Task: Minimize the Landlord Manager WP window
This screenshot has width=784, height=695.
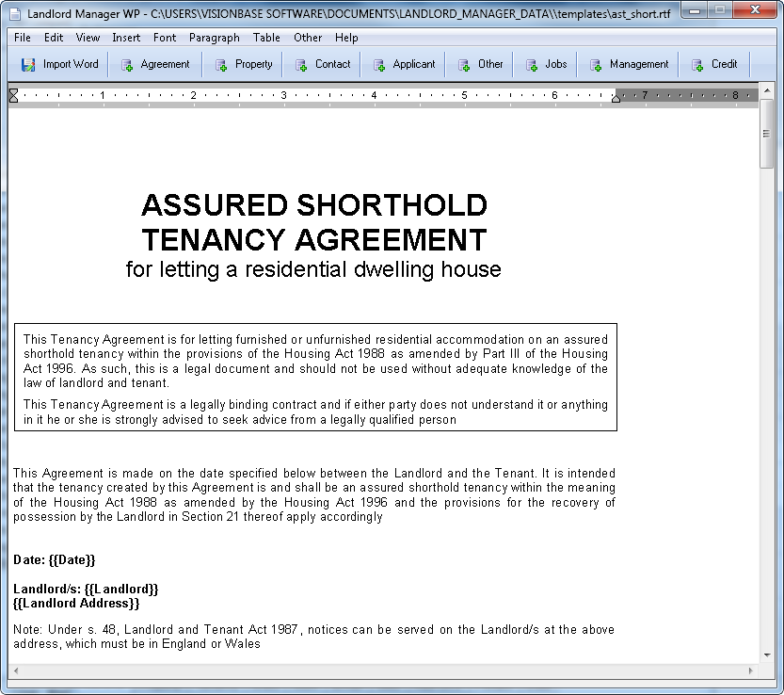Action: (695, 9)
